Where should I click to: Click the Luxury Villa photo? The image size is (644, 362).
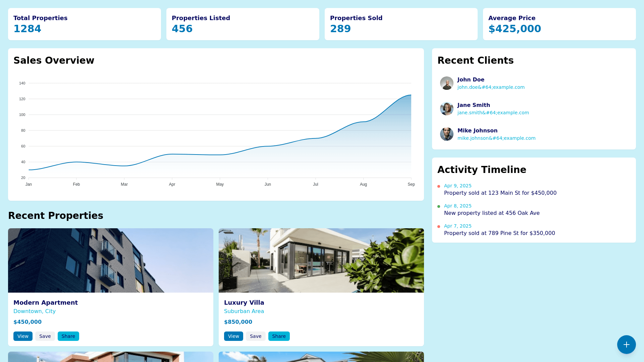point(321,260)
